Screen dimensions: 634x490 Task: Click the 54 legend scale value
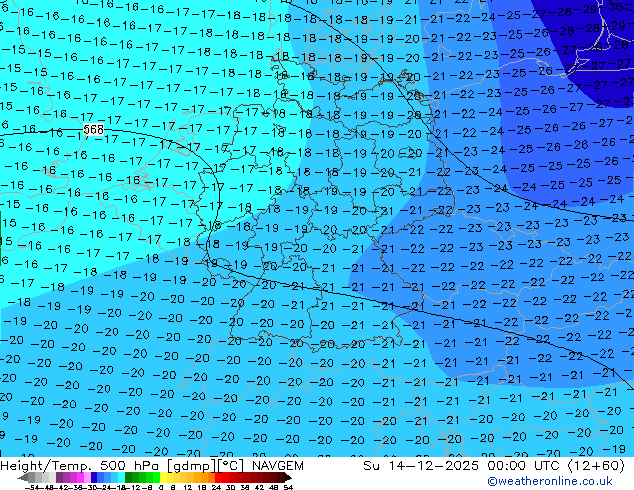[287, 487]
